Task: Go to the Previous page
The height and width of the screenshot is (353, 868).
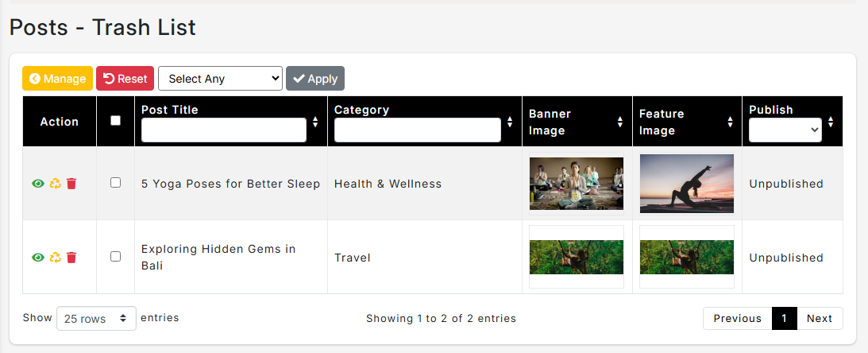Action: [x=737, y=319]
